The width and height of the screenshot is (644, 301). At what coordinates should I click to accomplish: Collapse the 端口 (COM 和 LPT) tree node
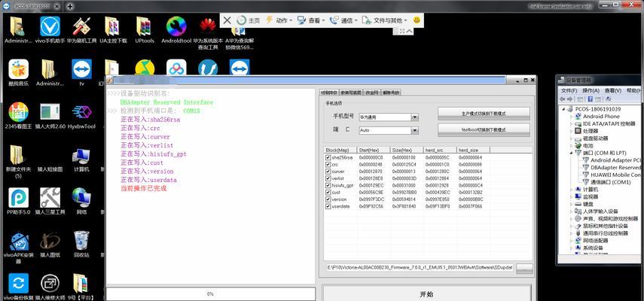[571, 153]
